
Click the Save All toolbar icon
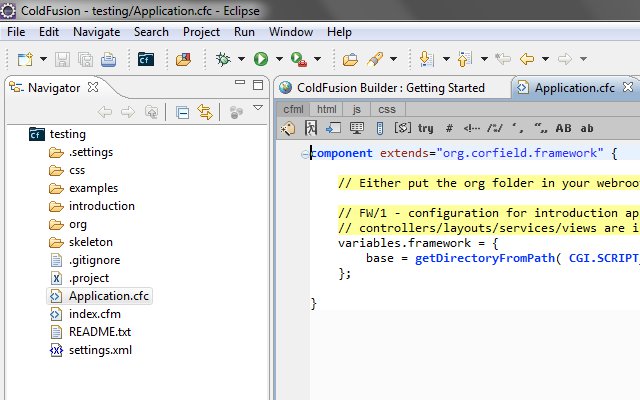pyautogui.click(x=85, y=59)
